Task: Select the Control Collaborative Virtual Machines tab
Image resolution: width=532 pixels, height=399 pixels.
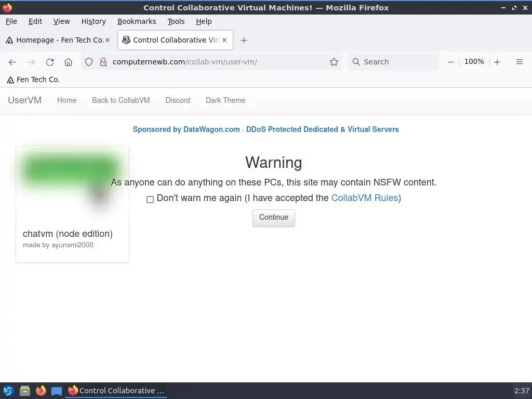Action: [x=175, y=40]
